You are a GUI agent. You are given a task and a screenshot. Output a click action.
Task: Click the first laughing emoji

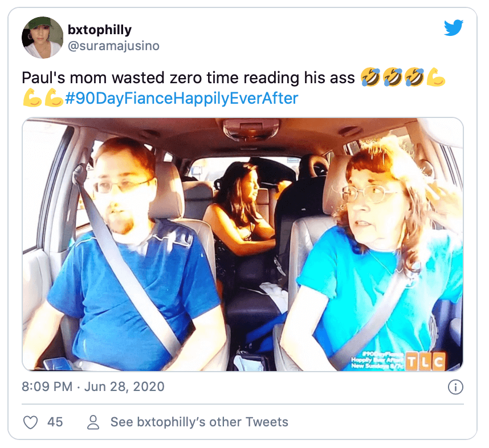tap(370, 77)
